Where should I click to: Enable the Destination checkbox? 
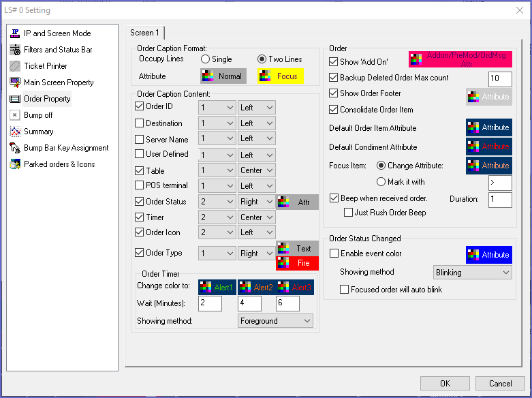pos(139,123)
